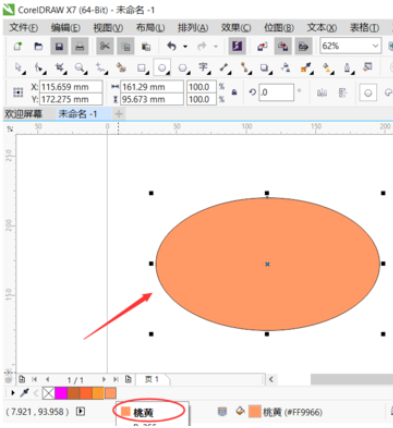
Task: Select the Text tool
Action: point(203,68)
